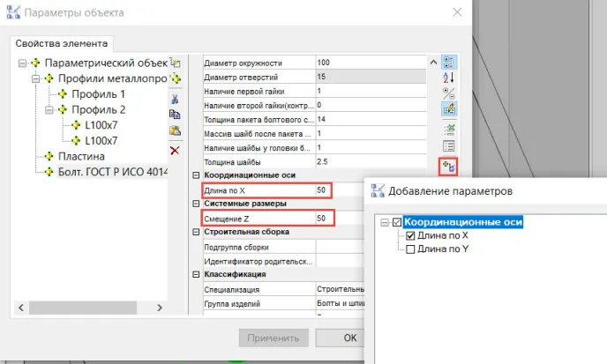Viewport: 607px width, 364px height.
Task: Collapse the Профиль 2 tree node
Action: [x=50, y=109]
